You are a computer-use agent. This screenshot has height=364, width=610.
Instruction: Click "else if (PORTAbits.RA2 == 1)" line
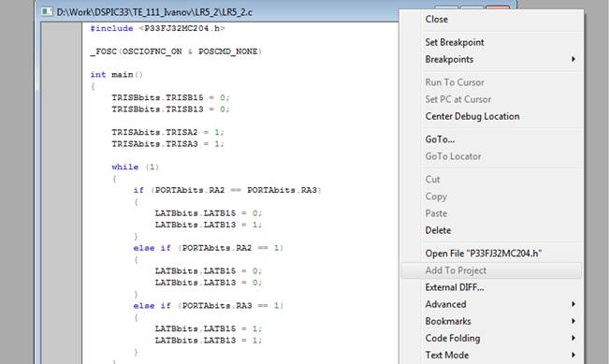209,248
